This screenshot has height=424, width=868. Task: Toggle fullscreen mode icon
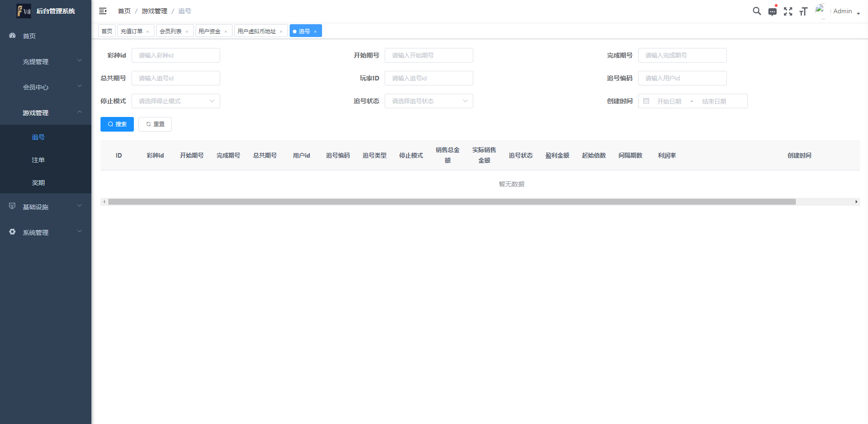[x=788, y=11]
